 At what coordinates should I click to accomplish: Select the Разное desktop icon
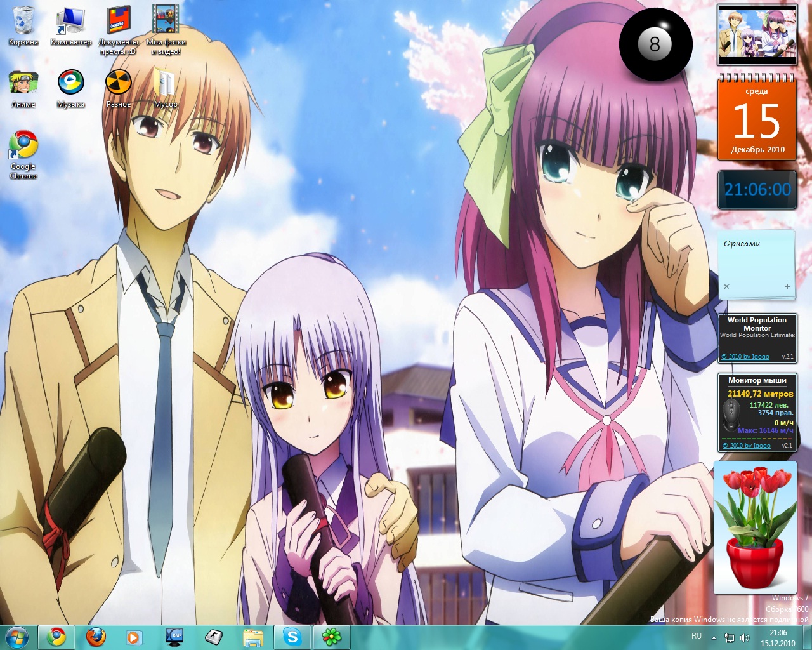point(118,89)
